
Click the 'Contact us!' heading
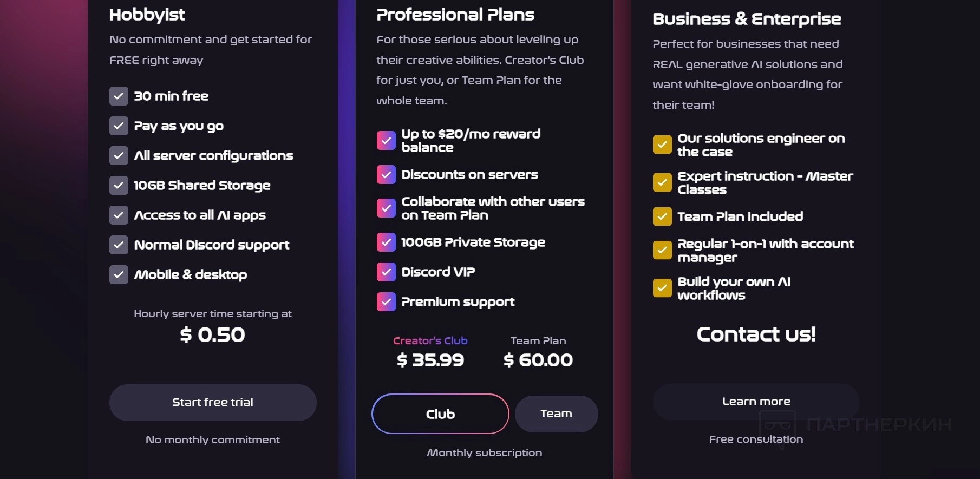click(x=756, y=334)
